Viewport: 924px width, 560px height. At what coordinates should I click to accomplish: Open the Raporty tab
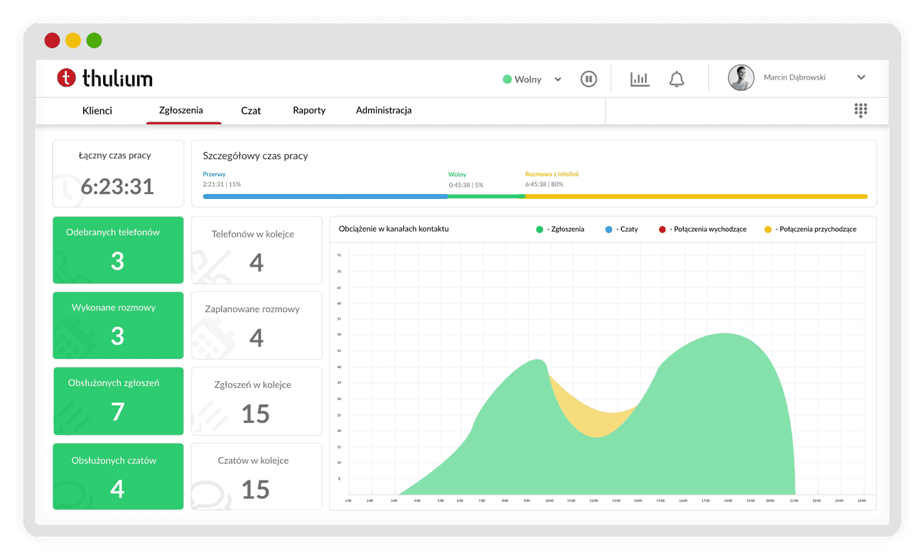coord(309,110)
